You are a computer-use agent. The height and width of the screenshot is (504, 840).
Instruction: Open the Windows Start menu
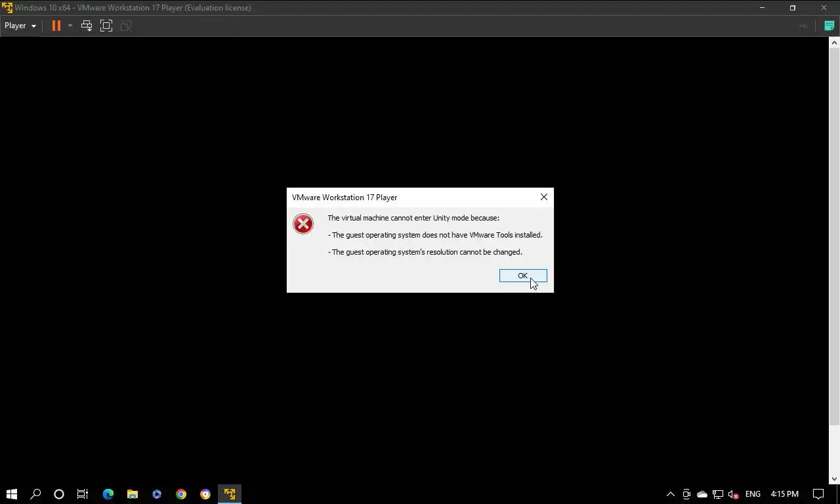point(11,494)
